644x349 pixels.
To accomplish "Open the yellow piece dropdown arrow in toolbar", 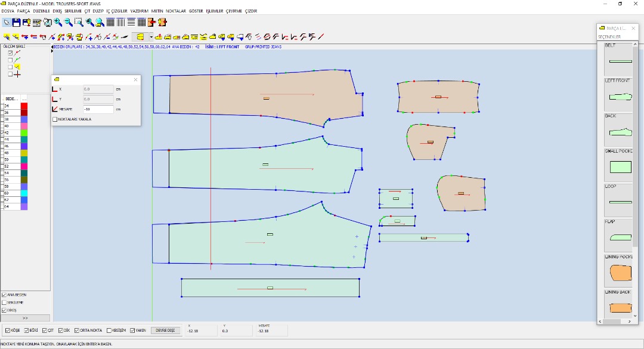I will coord(151,36).
